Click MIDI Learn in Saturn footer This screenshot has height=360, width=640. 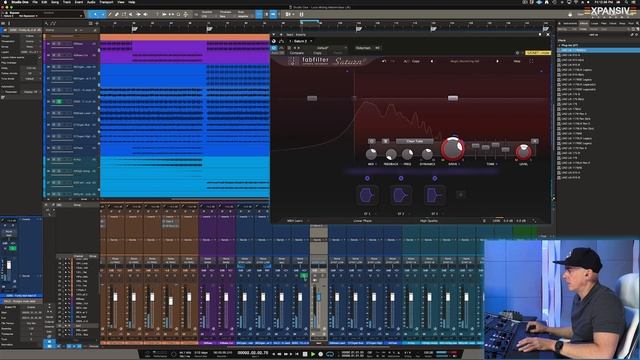pyautogui.click(x=295, y=221)
